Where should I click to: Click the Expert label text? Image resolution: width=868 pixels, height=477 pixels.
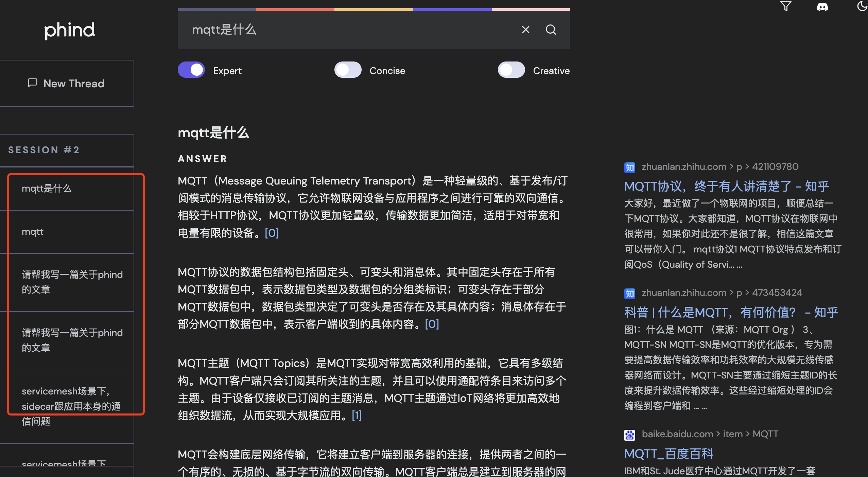pos(227,71)
